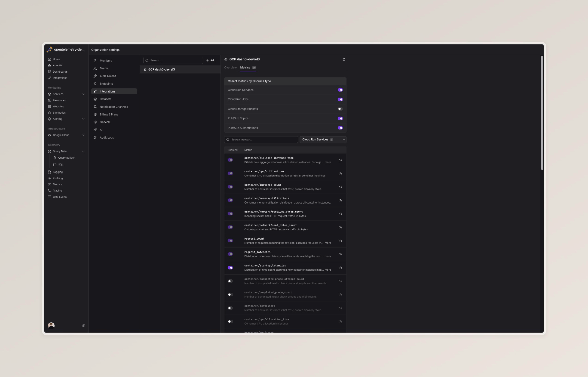Select GCP dash0-devrel3 in integrations list
This screenshot has width=588, height=377.
click(180, 70)
